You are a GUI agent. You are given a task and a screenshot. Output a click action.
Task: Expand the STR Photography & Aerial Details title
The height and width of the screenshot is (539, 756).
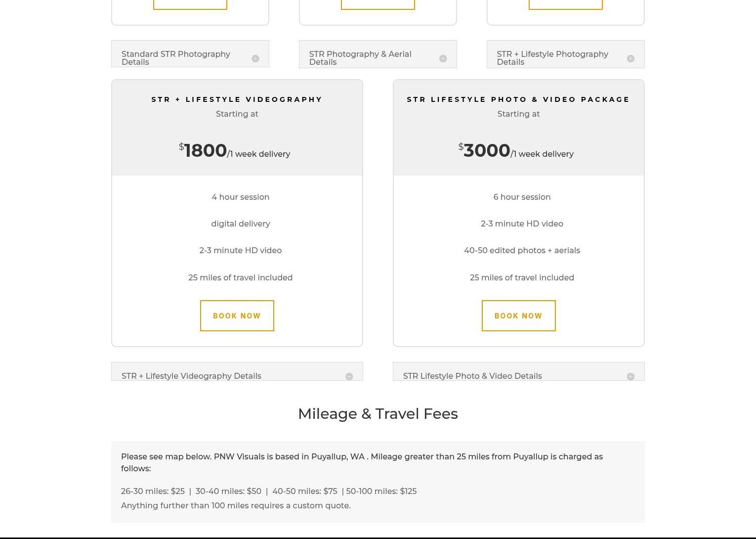[360, 58]
